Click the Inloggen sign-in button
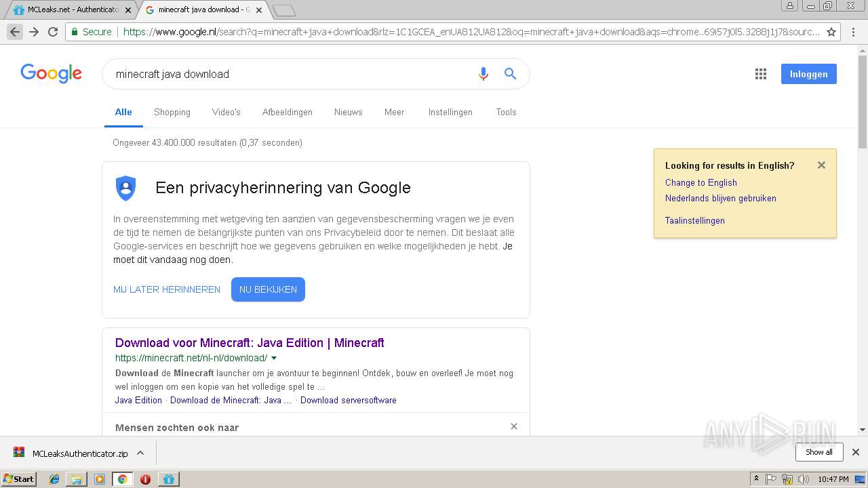This screenshot has width=868, height=488. (x=808, y=74)
